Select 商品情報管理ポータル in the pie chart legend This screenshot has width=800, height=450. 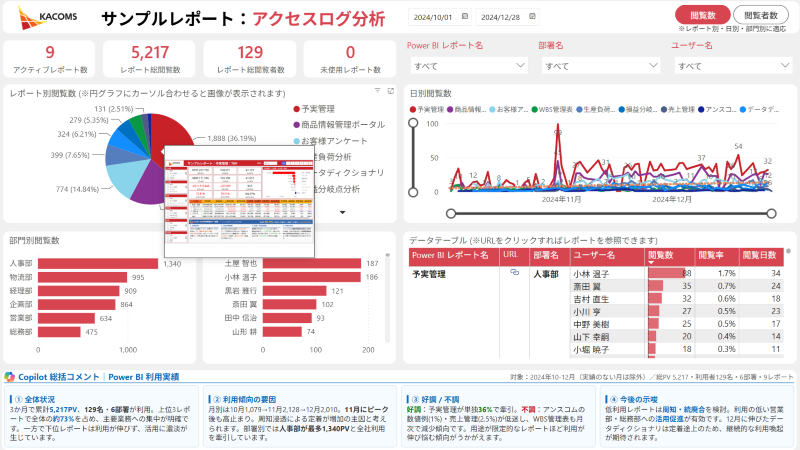pyautogui.click(x=339, y=124)
